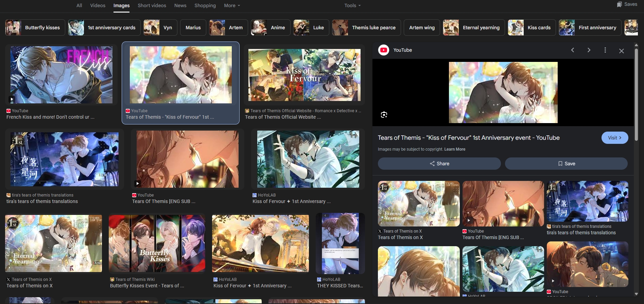
Task: Filter by Marius chip
Action: (193, 28)
